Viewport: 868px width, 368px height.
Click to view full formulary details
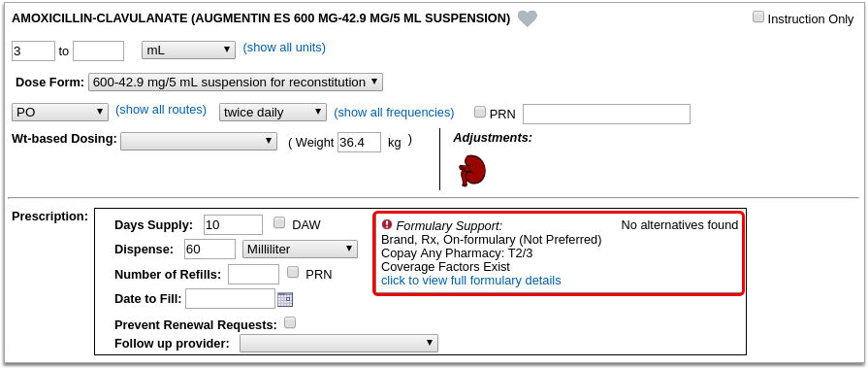[471, 281]
